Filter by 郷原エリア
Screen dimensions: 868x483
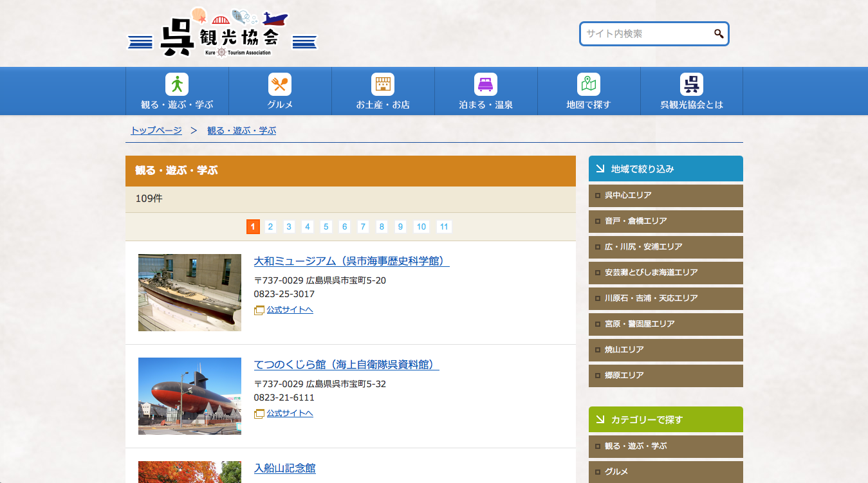[x=666, y=376]
